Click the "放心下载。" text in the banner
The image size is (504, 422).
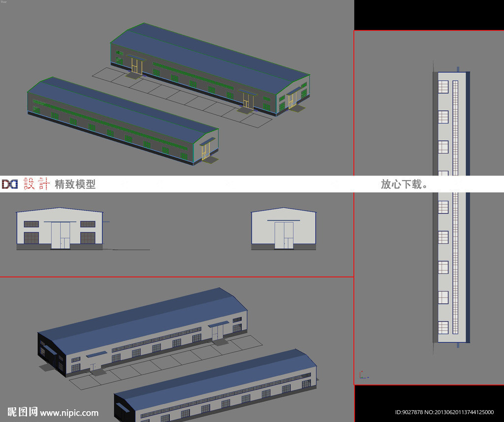coord(404,184)
